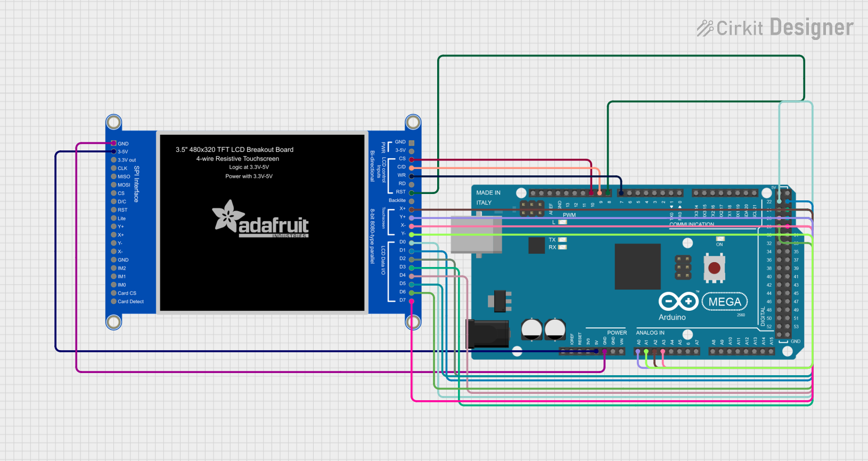Select the black DC power jack
This screenshot has height=461, width=868.
[488, 334]
